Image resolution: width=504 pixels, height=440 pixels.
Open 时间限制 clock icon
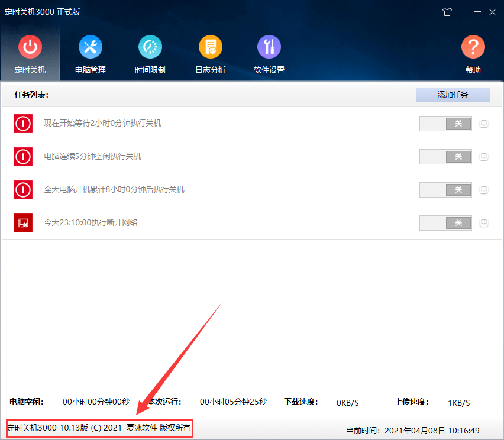[x=150, y=47]
